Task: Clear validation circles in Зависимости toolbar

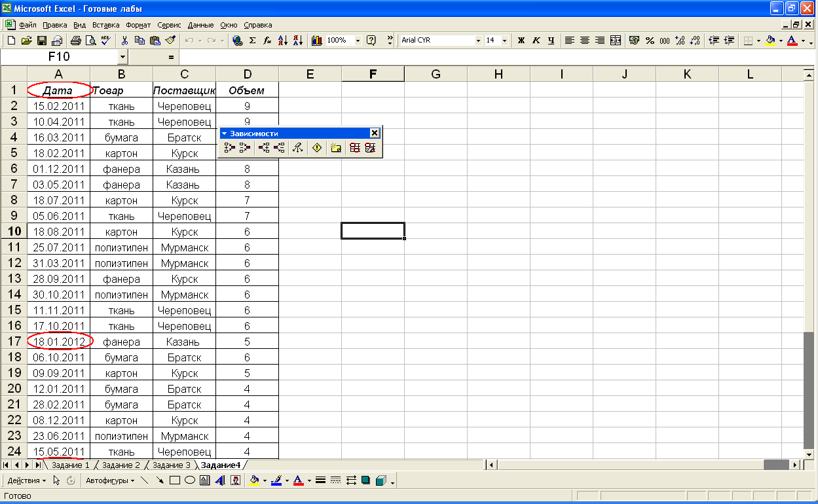Action: [x=370, y=148]
